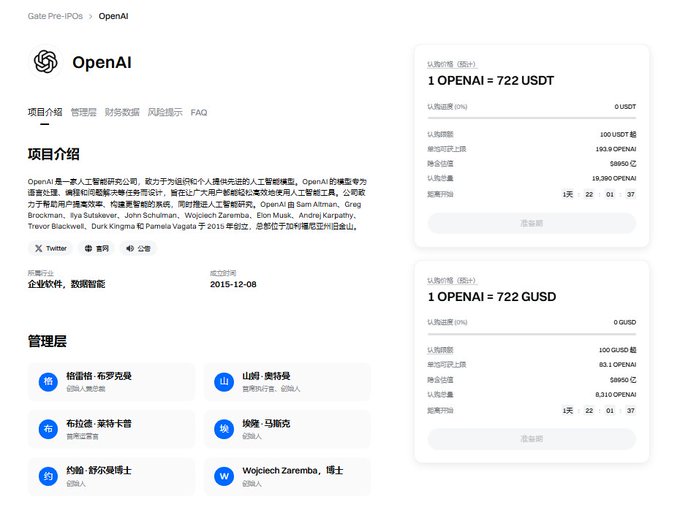The width and height of the screenshot is (680, 510).
Task: Click the X Twitter icon
Action: pyautogui.click(x=39, y=248)
